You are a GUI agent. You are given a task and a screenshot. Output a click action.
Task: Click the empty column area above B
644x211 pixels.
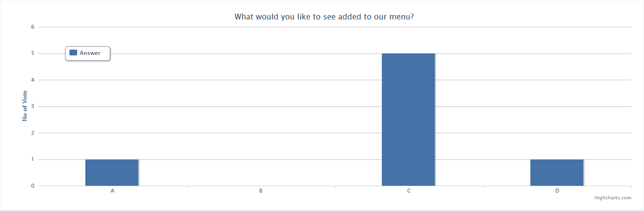click(x=261, y=106)
